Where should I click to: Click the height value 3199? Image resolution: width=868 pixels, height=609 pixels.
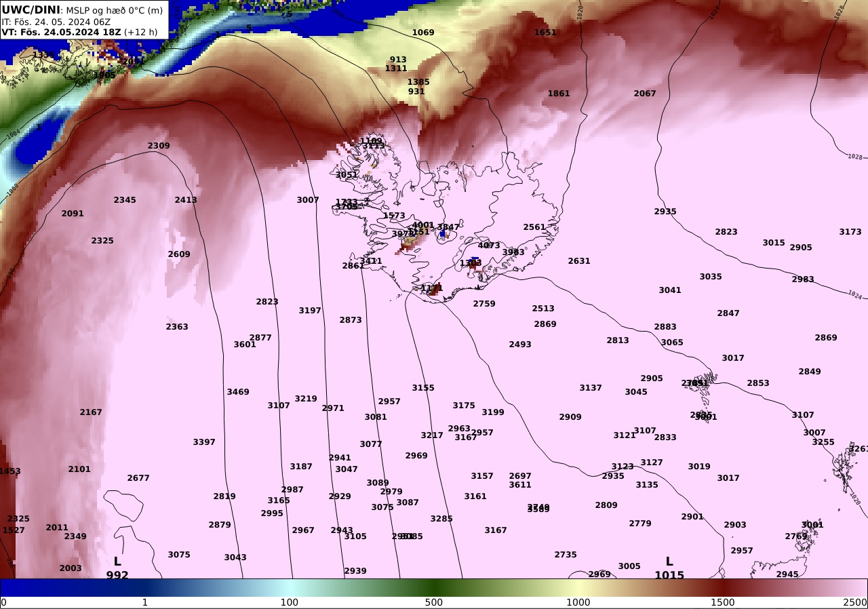click(x=493, y=412)
